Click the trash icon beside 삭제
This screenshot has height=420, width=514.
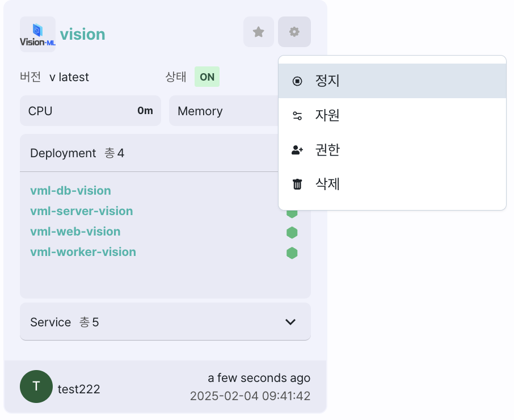click(x=297, y=184)
